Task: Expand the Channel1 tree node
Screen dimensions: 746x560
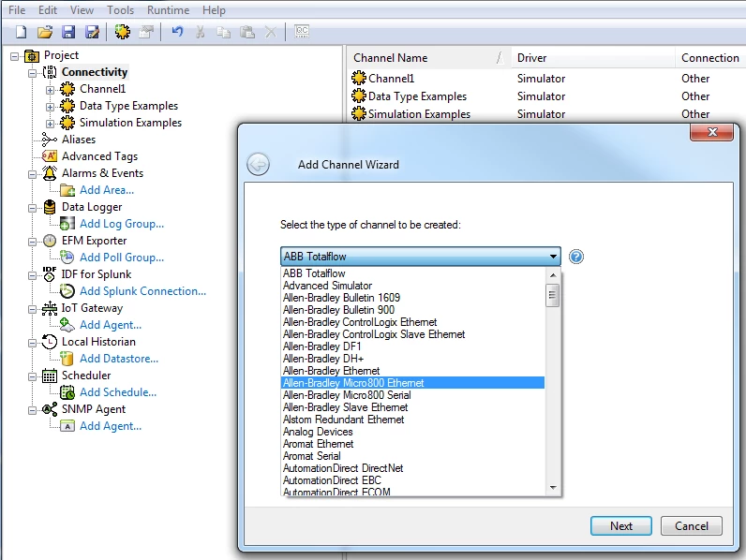Action: [x=50, y=90]
